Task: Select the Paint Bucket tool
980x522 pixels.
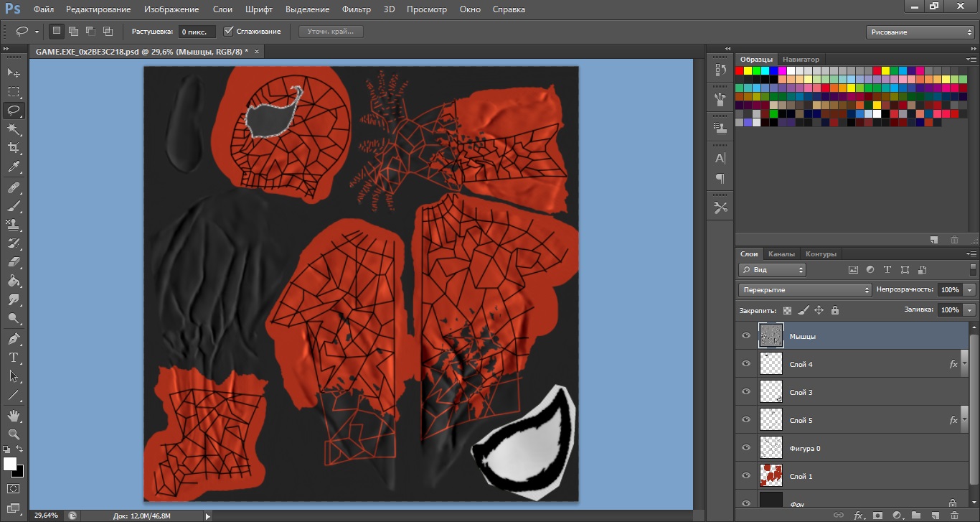Action: (x=14, y=281)
